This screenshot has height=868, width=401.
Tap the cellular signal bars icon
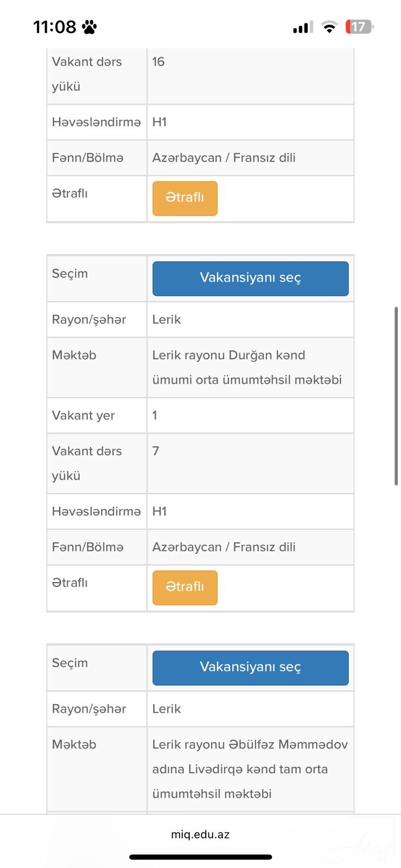(x=303, y=27)
